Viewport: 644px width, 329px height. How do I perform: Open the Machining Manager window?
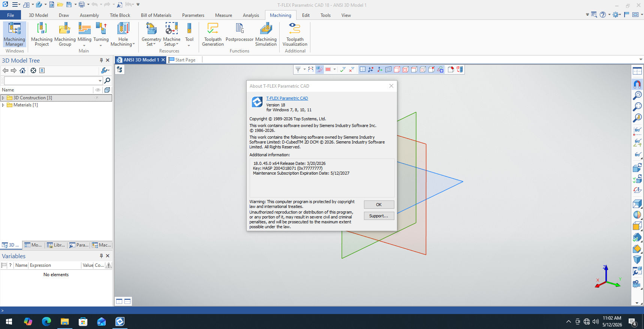pyautogui.click(x=15, y=34)
